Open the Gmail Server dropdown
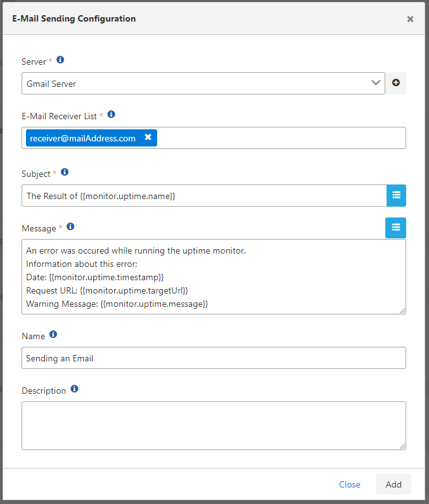 coord(203,83)
